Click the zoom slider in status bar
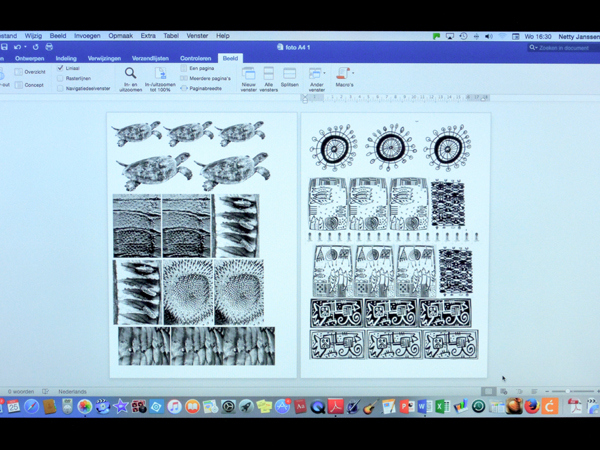600x450 pixels. click(x=567, y=392)
